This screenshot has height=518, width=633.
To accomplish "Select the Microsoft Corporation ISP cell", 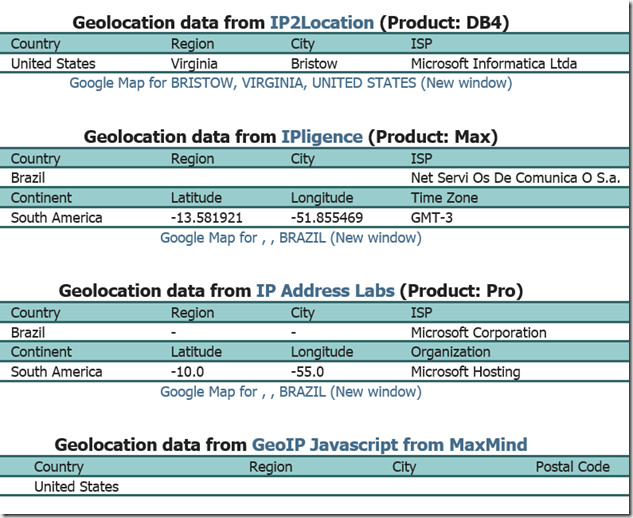I will point(478,333).
